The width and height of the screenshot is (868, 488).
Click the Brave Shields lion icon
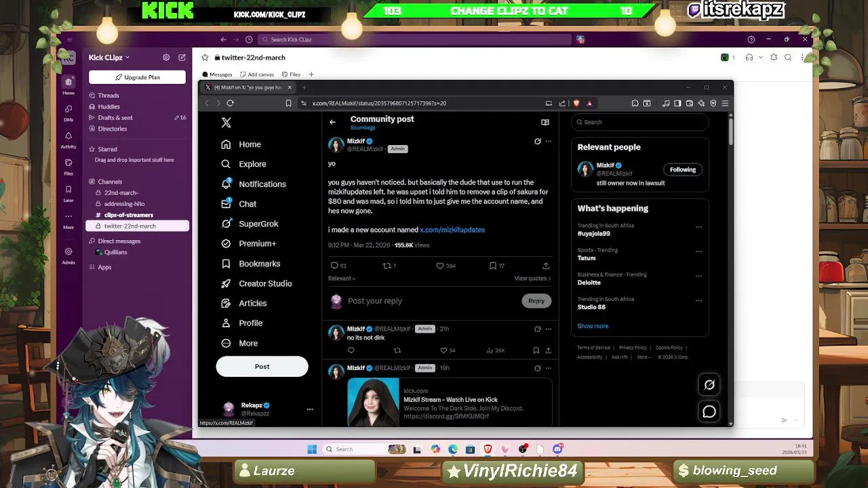[x=576, y=103]
